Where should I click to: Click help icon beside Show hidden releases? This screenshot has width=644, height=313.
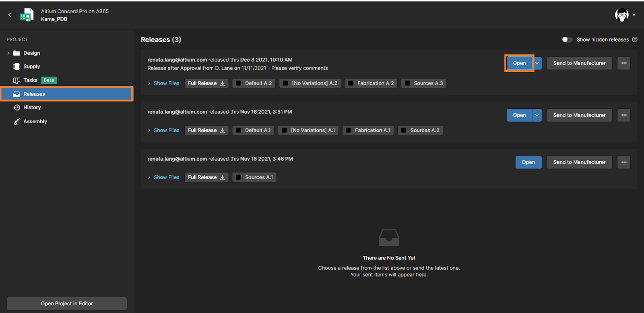(x=635, y=39)
